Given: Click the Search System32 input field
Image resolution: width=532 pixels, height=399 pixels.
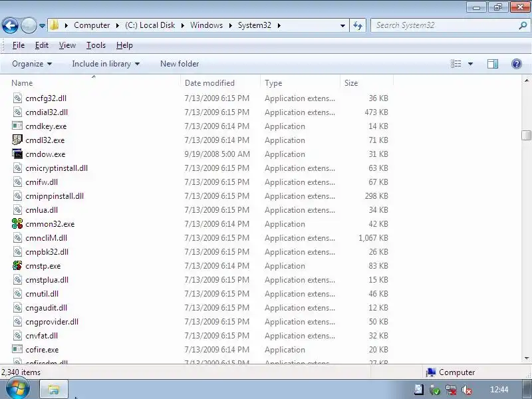Looking at the screenshot, I should (x=444, y=25).
